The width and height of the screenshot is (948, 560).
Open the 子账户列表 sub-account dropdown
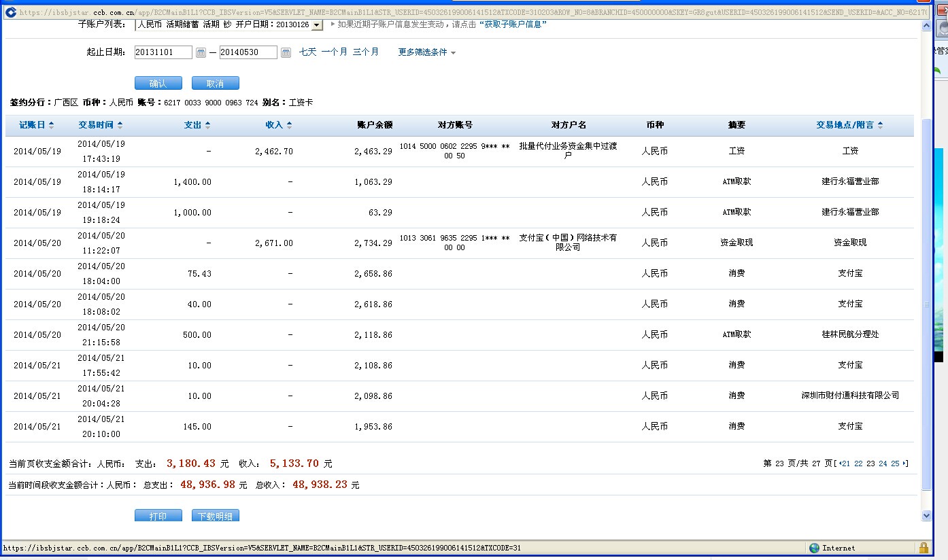(x=317, y=25)
